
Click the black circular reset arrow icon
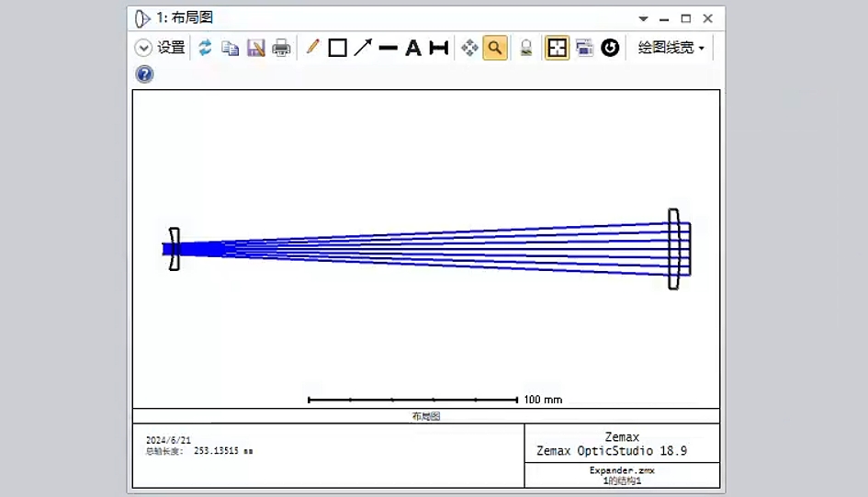[610, 48]
